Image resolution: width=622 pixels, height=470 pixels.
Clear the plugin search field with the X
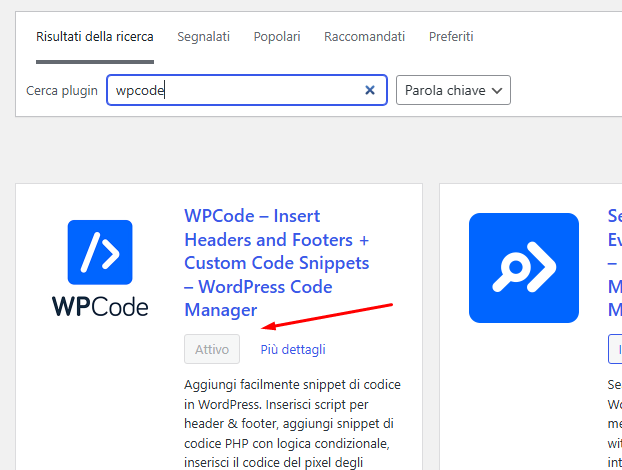[x=370, y=90]
